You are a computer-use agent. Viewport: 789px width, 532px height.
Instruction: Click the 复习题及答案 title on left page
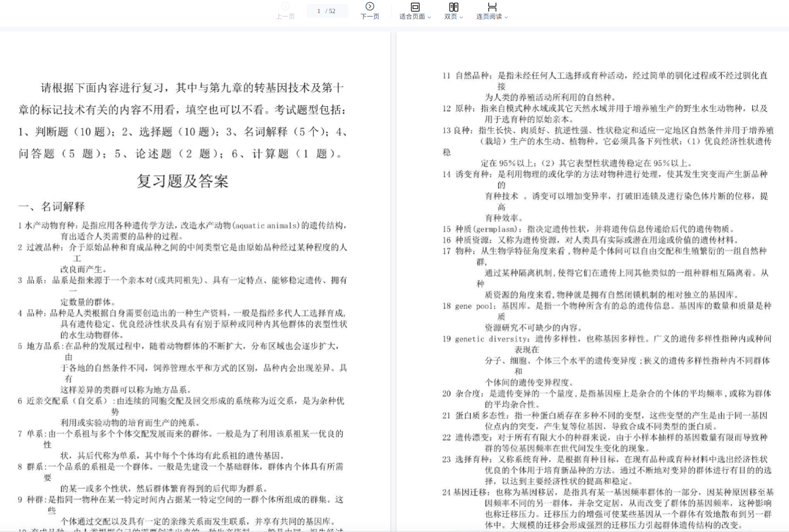click(183, 181)
